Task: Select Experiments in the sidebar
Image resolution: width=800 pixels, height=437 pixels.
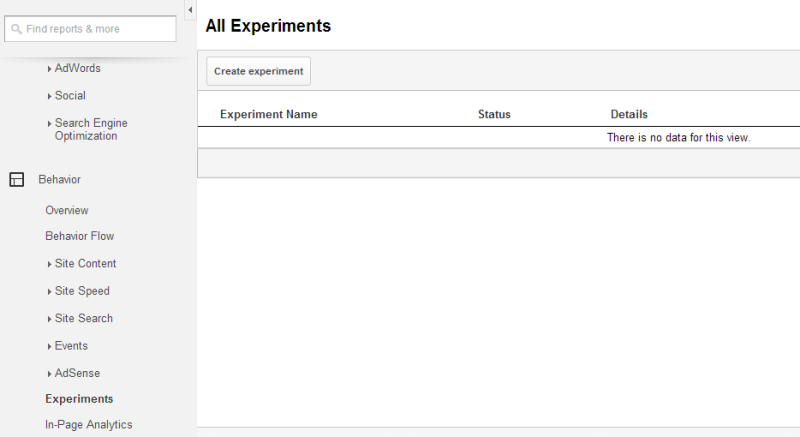Action: pyautogui.click(x=79, y=399)
